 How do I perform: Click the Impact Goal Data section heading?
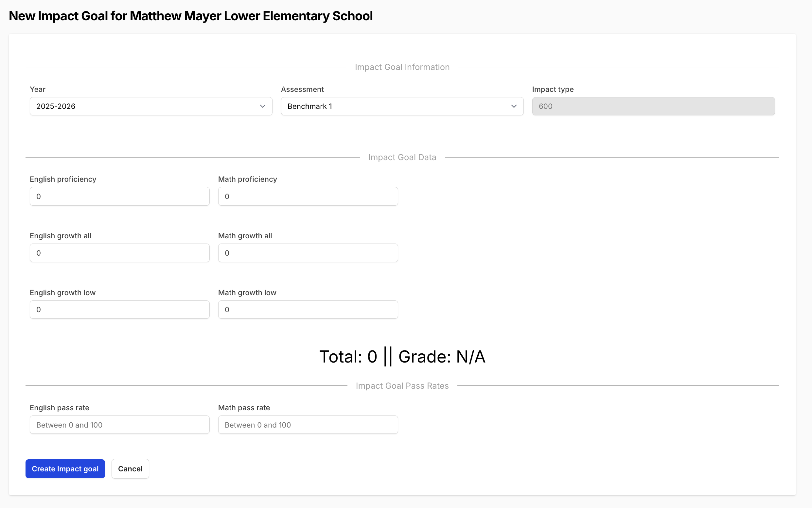[402, 157]
